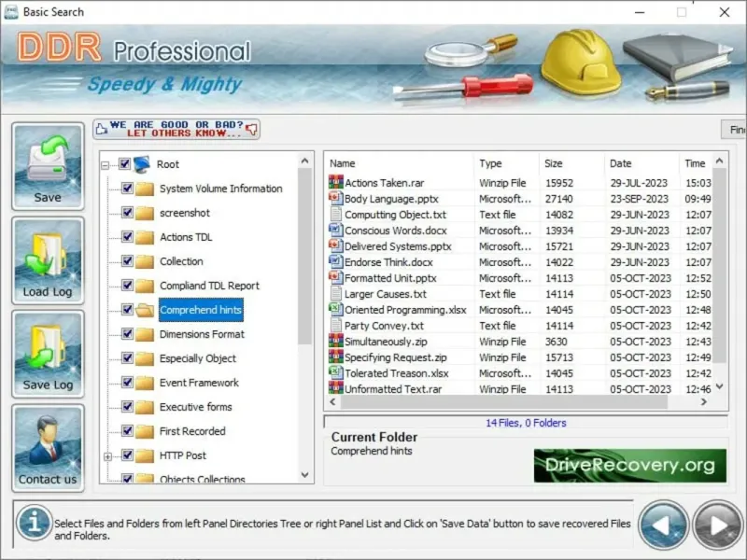Click the screenshot folder icon
Image resolution: width=747 pixels, height=560 pixels.
[145, 213]
